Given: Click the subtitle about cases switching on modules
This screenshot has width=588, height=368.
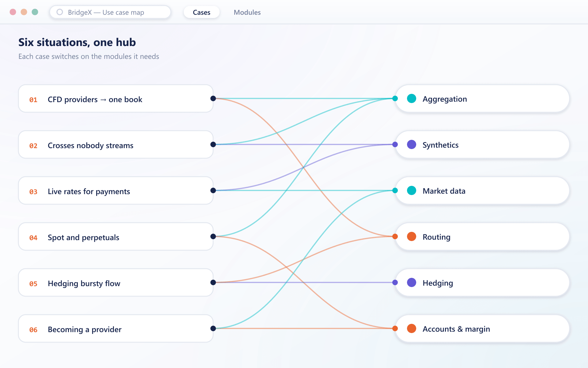Looking at the screenshot, I should [x=89, y=56].
